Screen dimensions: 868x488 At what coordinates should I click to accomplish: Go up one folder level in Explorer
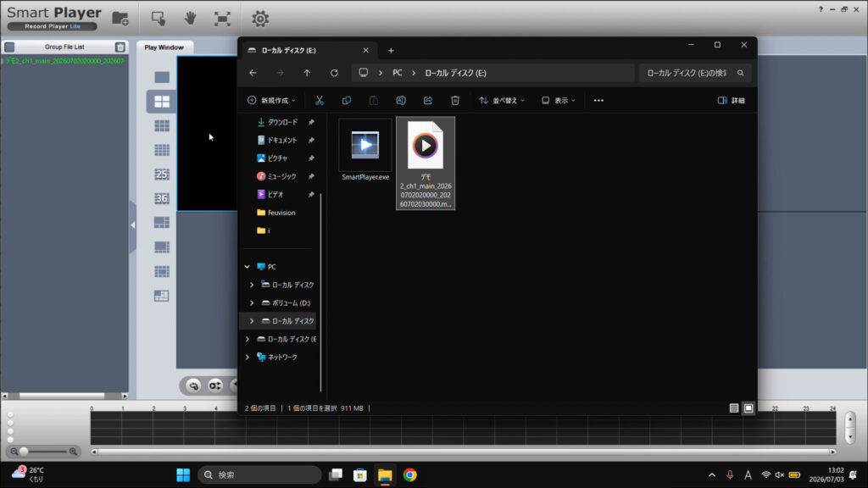pos(307,73)
